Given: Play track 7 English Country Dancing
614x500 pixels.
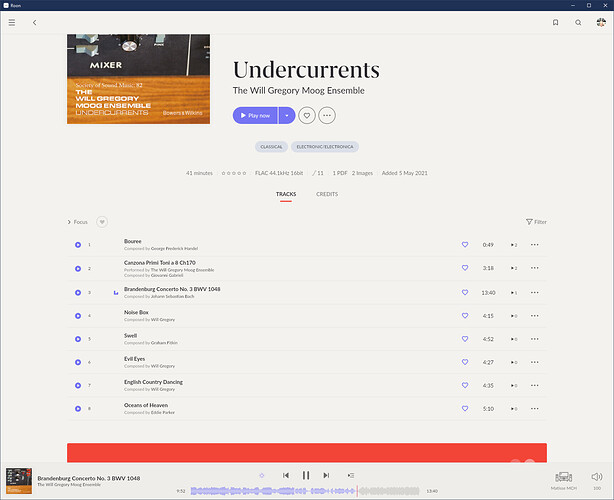Looking at the screenshot, I should (78, 385).
